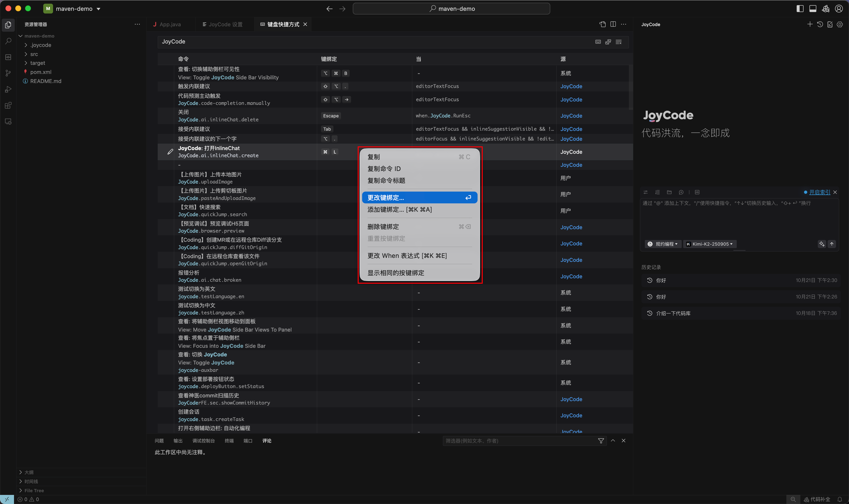
Task: Click the 开启索引 link
Action: pyautogui.click(x=820, y=192)
